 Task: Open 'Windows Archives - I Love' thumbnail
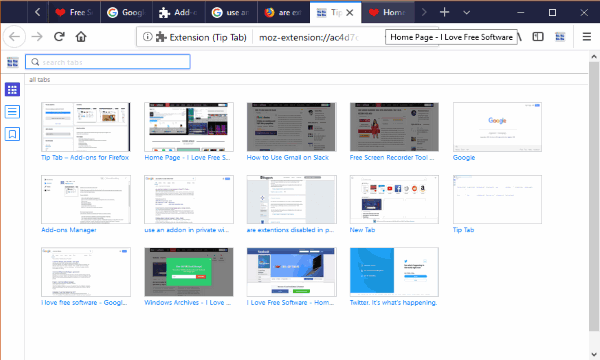point(189,272)
